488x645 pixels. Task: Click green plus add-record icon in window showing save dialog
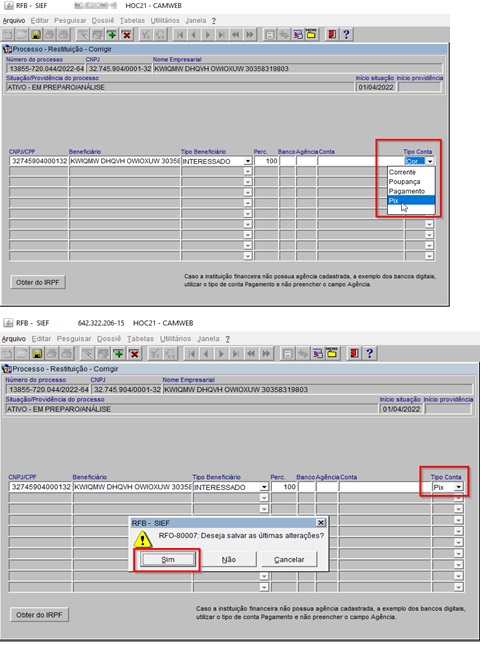(119, 353)
